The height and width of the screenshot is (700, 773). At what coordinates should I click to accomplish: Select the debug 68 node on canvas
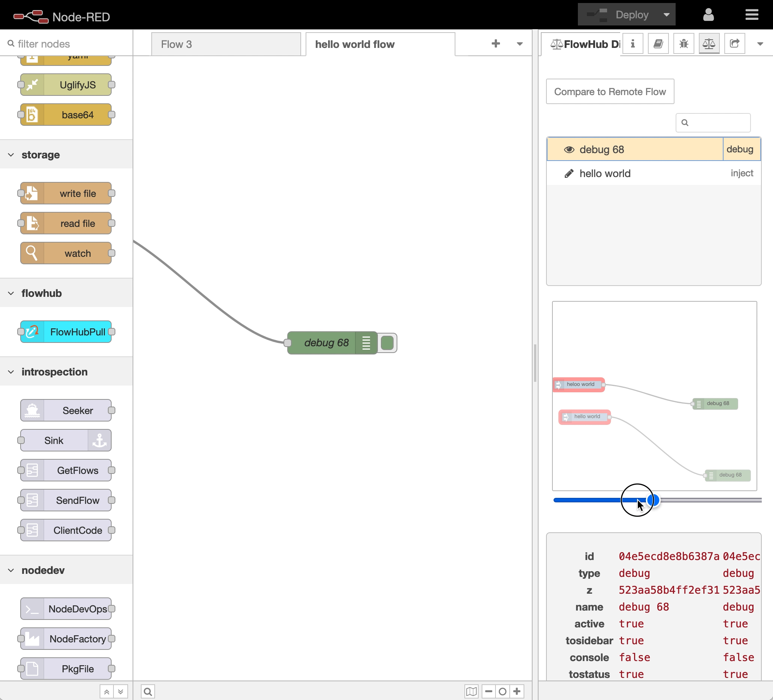pyautogui.click(x=332, y=343)
